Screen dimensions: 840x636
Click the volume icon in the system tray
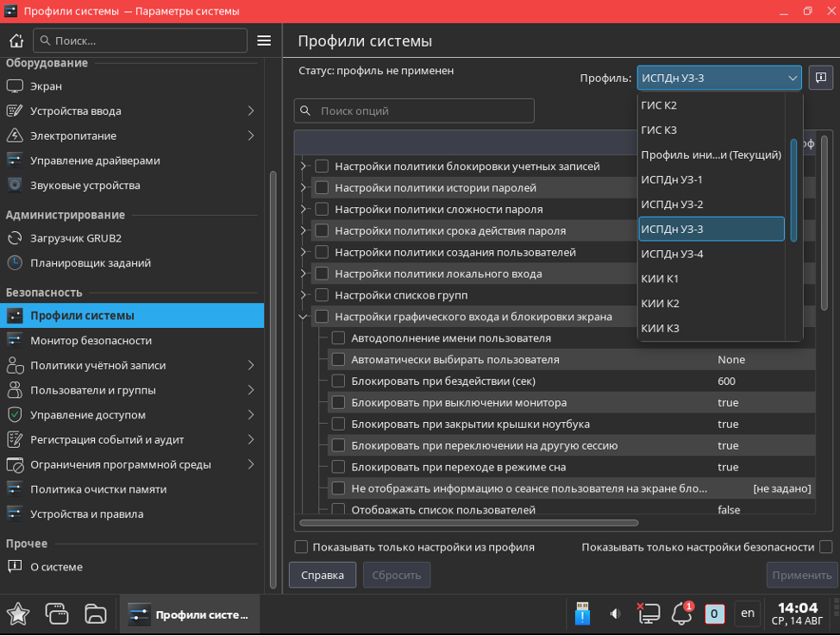coord(615,614)
